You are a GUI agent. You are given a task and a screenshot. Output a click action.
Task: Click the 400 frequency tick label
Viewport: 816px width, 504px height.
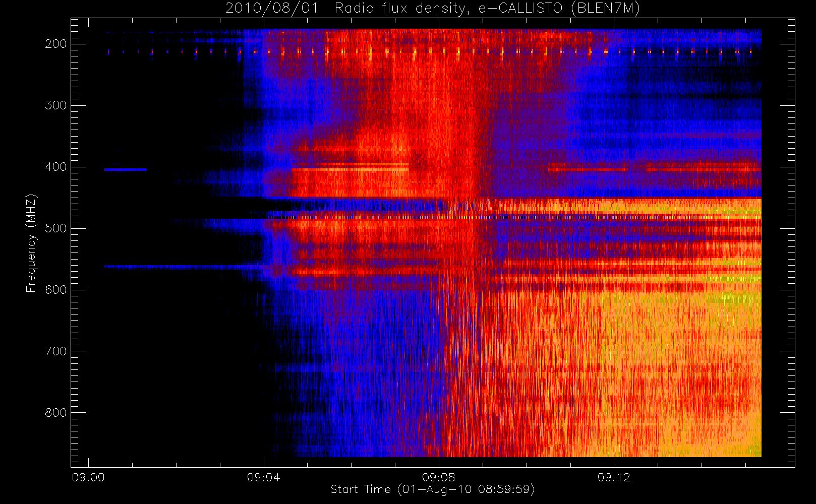tap(56, 167)
